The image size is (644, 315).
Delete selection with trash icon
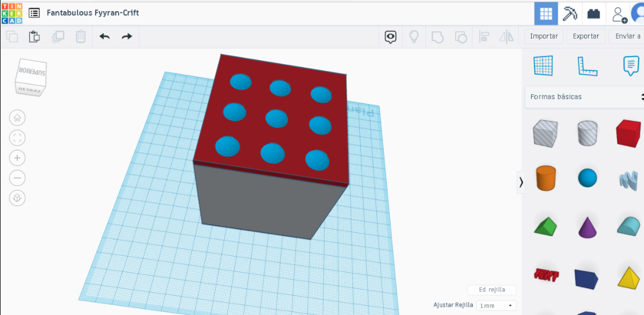(80, 36)
